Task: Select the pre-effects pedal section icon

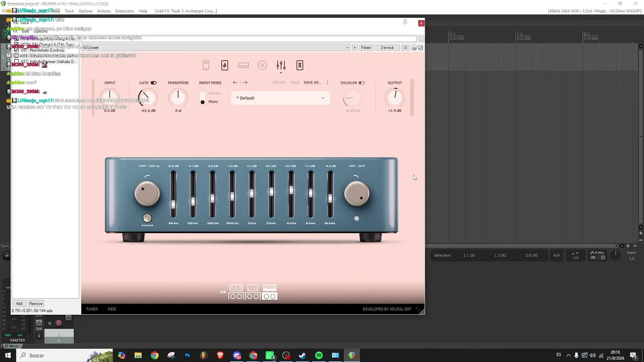Action: 225,65
